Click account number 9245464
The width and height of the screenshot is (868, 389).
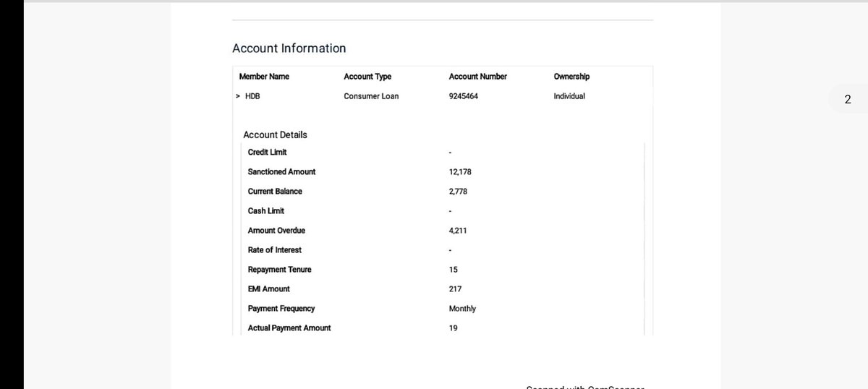[x=463, y=96]
